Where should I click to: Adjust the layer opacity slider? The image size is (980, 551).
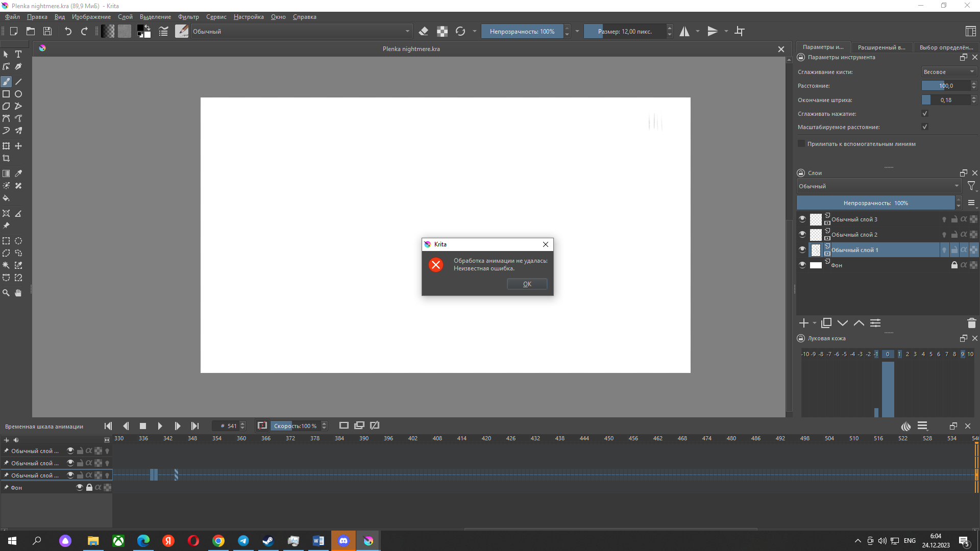coord(876,203)
